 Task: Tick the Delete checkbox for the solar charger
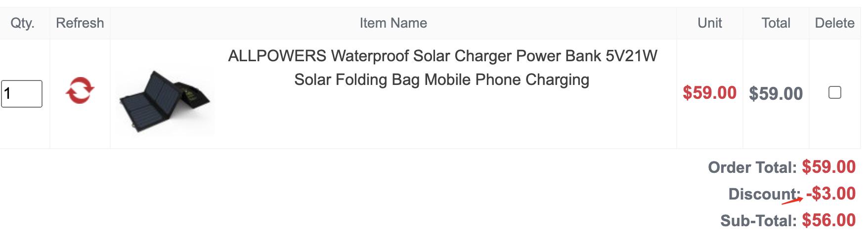(x=834, y=92)
